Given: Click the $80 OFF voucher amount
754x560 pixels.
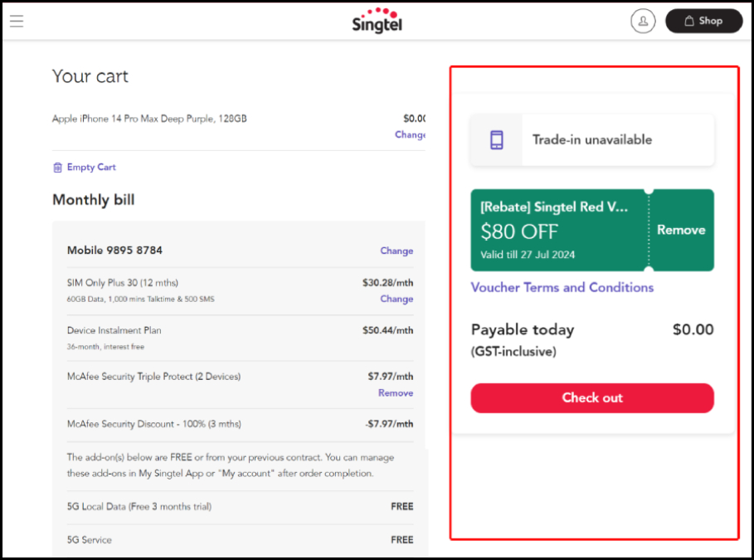Looking at the screenshot, I should coord(519,232).
